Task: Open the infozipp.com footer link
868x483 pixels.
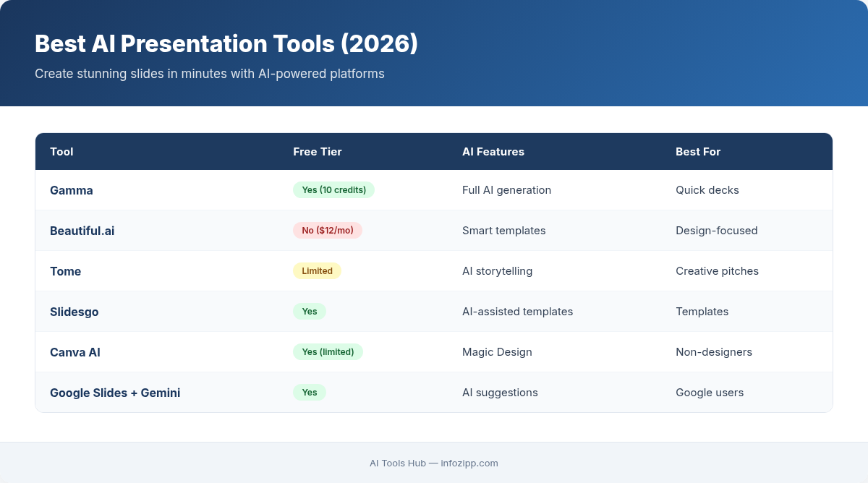Action: 469,463
